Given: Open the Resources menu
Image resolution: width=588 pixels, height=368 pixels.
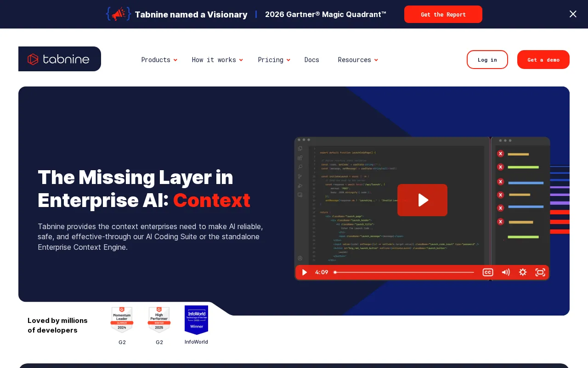Looking at the screenshot, I should coord(354,60).
